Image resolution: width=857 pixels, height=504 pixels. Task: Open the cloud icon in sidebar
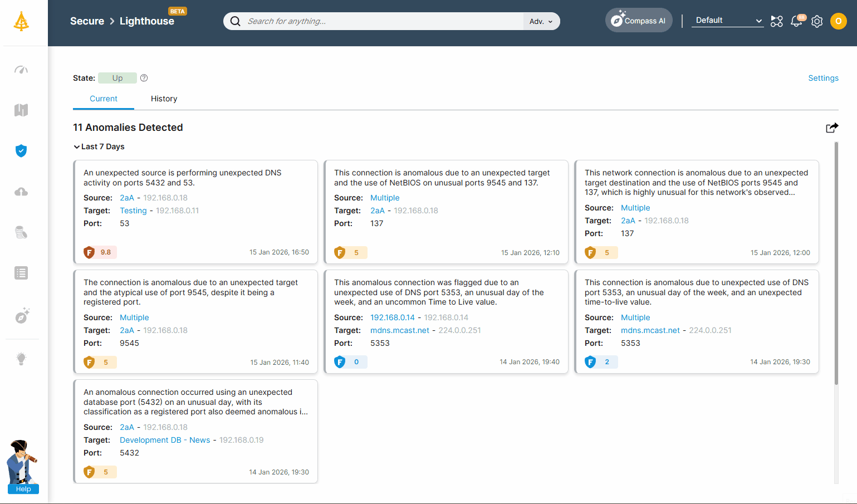(x=21, y=192)
